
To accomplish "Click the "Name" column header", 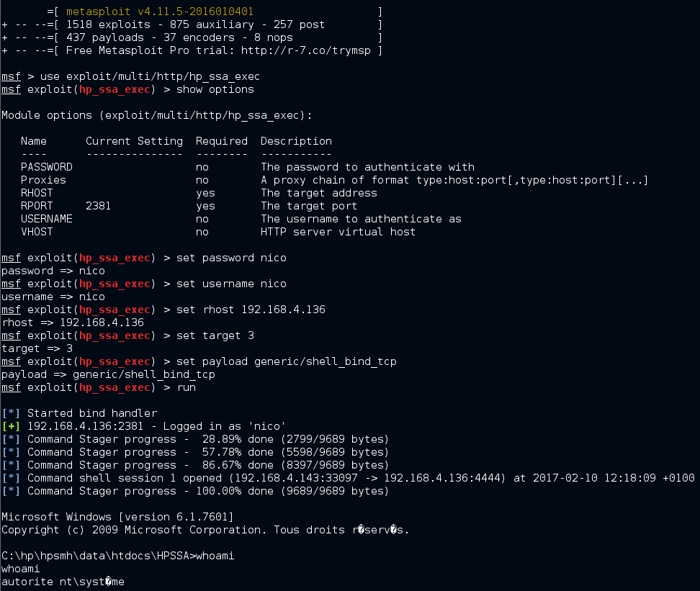I will click(x=33, y=141).
